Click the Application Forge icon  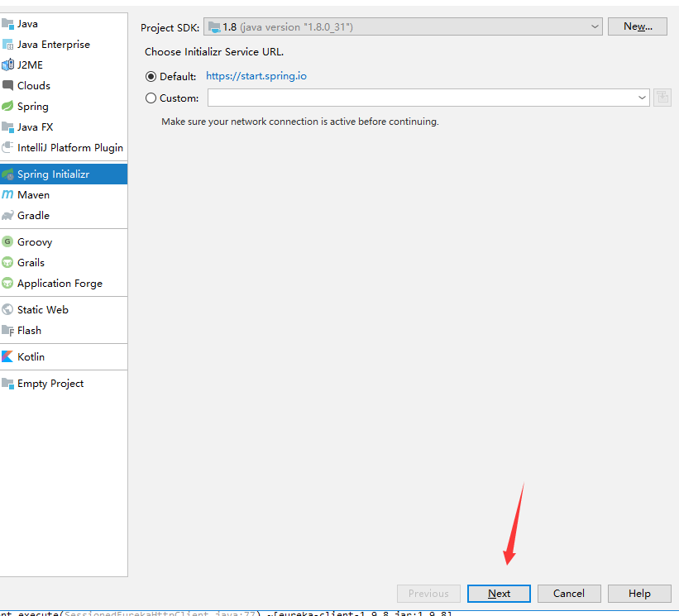[x=7, y=283]
